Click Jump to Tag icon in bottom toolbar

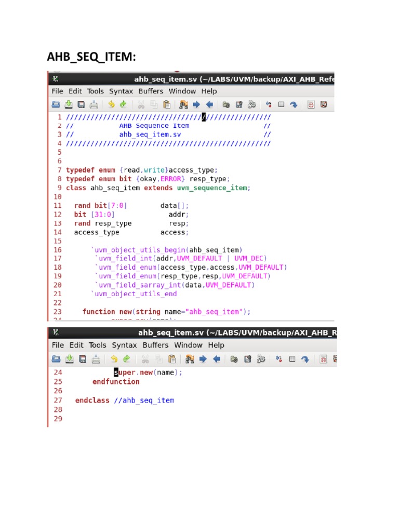click(x=305, y=360)
